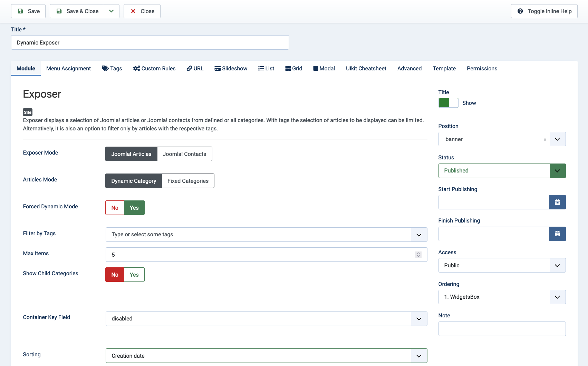
Task: Click the Max Items stepper arrows
Action: click(418, 255)
